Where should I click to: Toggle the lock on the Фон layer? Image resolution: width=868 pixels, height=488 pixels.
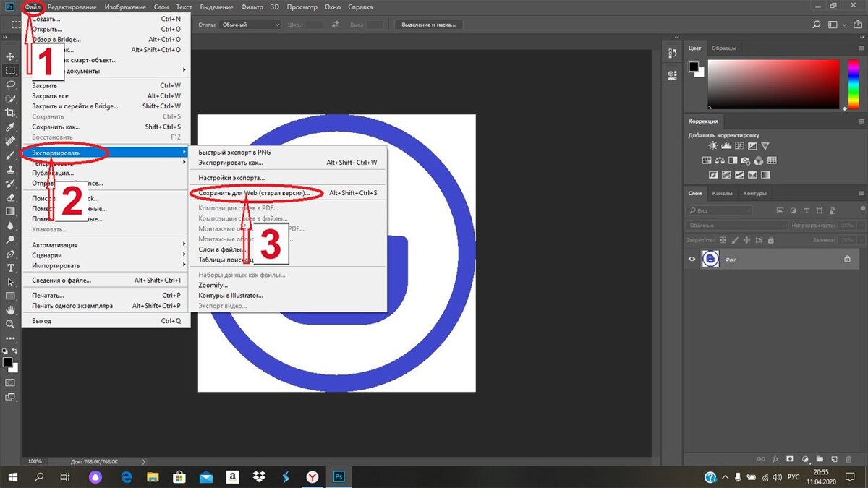pos(847,259)
